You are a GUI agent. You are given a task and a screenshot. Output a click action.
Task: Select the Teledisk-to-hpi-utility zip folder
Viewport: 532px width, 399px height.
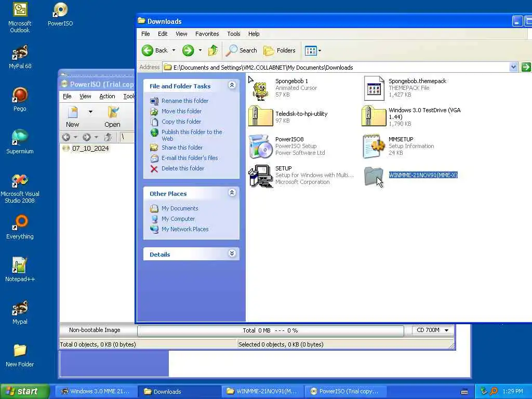coord(261,116)
